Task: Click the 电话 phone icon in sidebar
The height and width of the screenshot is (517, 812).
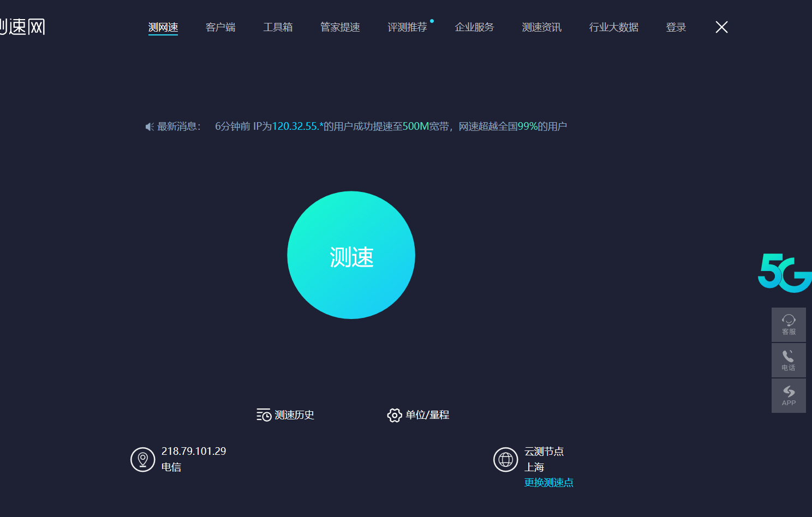Action: click(x=789, y=360)
